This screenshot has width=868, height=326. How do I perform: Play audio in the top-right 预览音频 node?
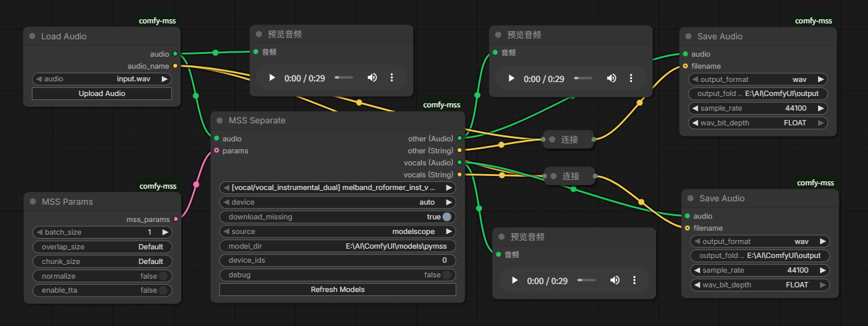coord(511,79)
